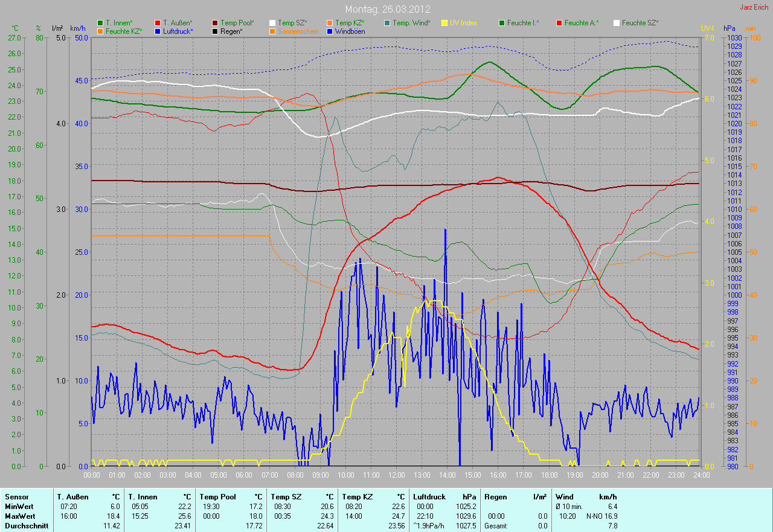Viewport: 773px width, 532px height.
Task: Click the yellow UV Index legend square
Action: [x=444, y=23]
